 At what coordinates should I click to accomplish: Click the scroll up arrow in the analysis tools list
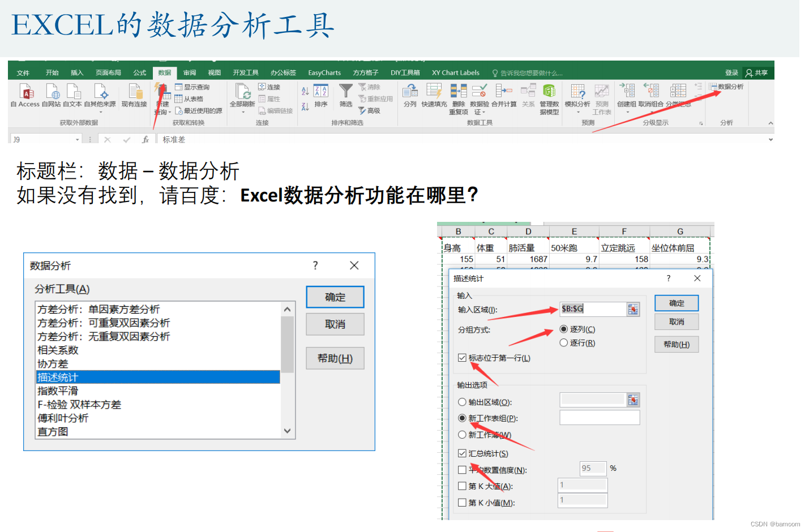288,310
